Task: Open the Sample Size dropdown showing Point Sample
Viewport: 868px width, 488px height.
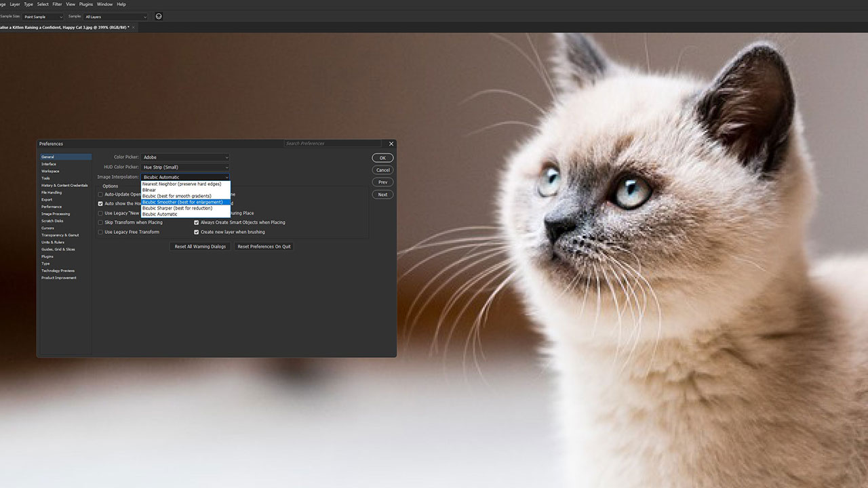Action: coord(44,16)
